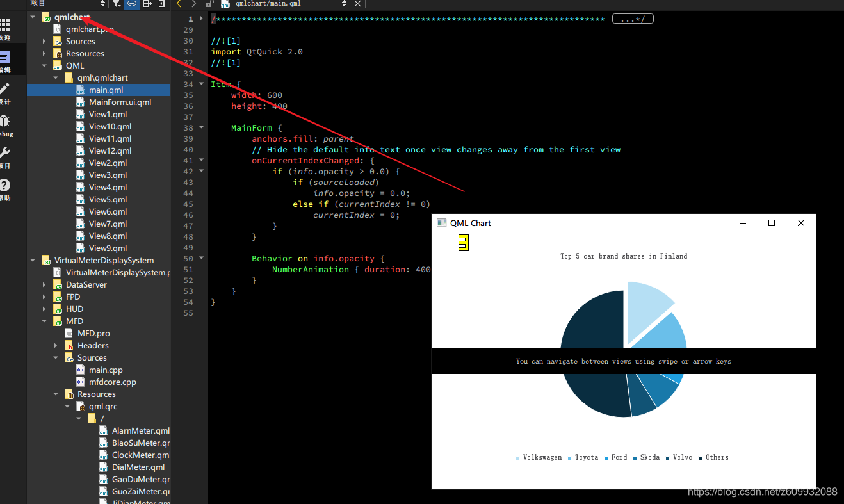
Task: Collapse the qml\qmlchart folder
Action: pyautogui.click(x=56, y=77)
